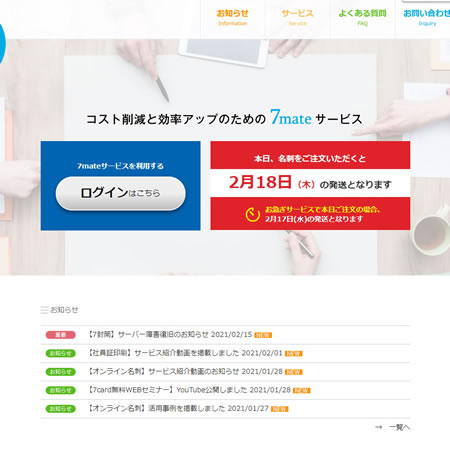
Task: Click the green お知らせ tag on 2021/02/01 row
Action: tap(61, 353)
